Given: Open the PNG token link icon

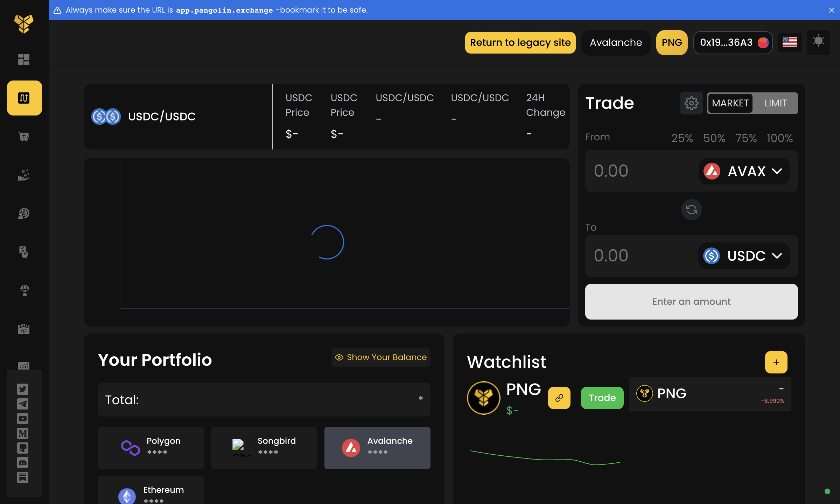Looking at the screenshot, I should tap(559, 398).
